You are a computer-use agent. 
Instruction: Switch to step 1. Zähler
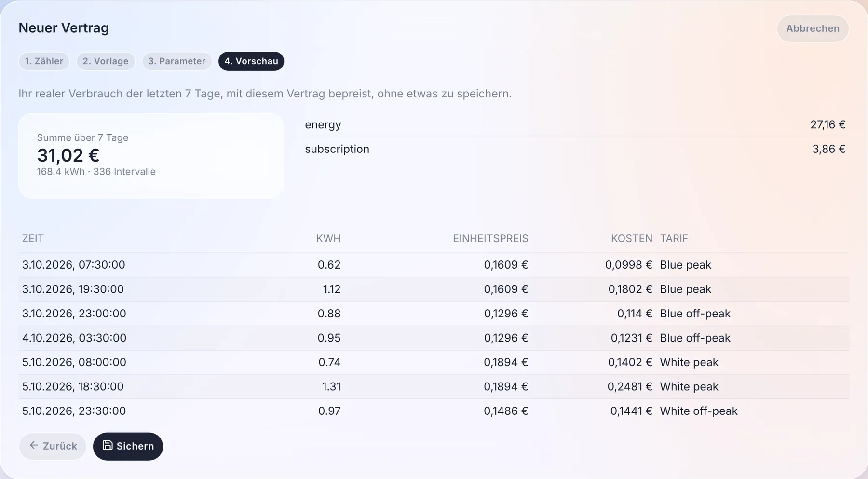[44, 61]
